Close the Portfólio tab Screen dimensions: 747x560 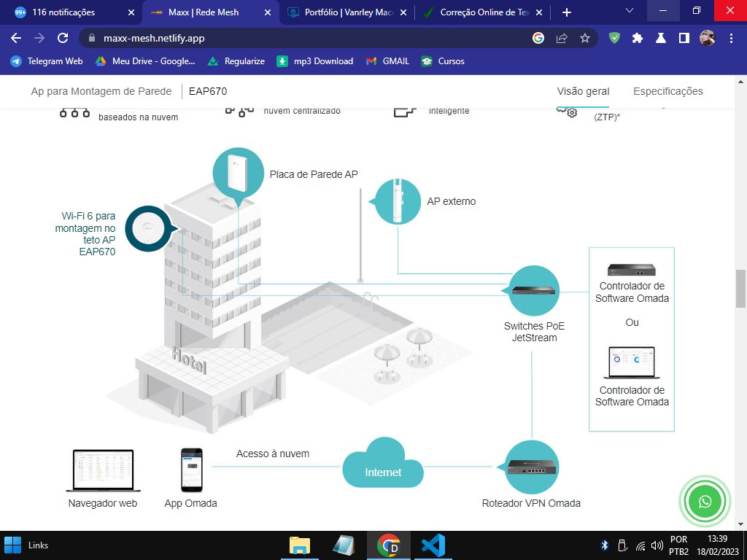(403, 12)
